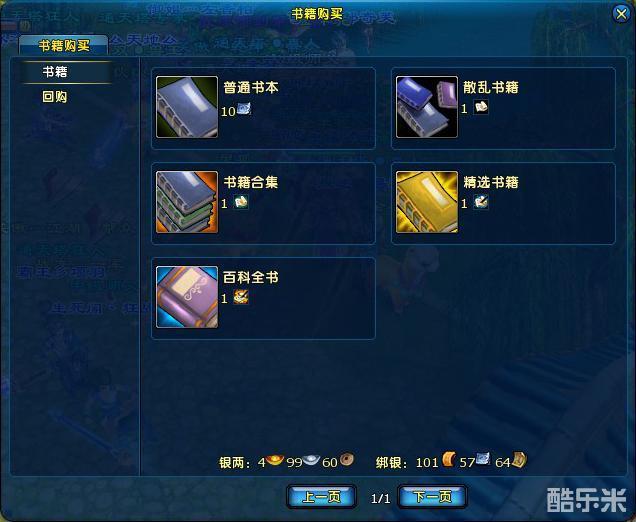Viewport: 636px width, 522px height.
Task: Close the 书籍购买 shop window
Action: [x=621, y=14]
